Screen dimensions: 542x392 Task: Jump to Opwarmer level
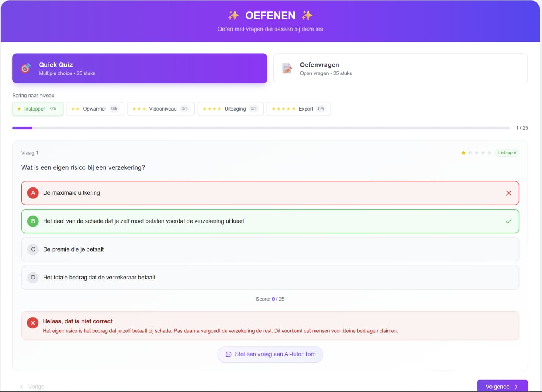point(95,109)
